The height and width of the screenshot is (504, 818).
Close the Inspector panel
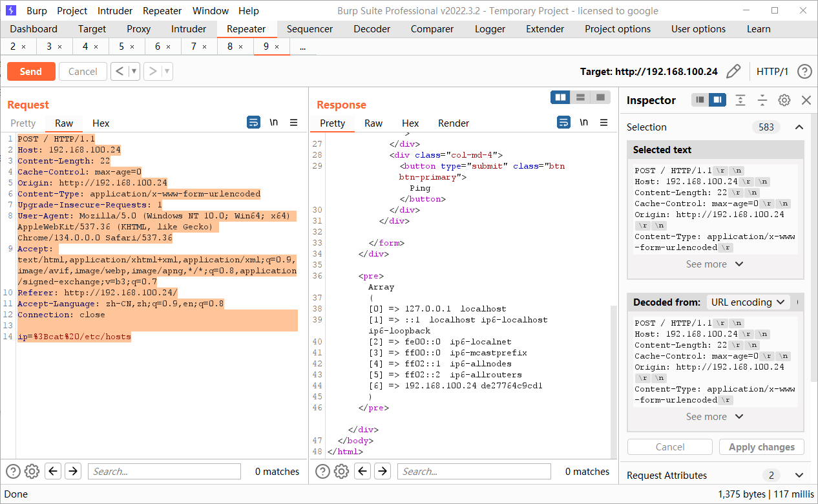806,100
